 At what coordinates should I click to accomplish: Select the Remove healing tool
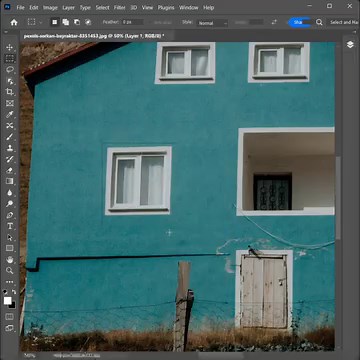point(10,125)
